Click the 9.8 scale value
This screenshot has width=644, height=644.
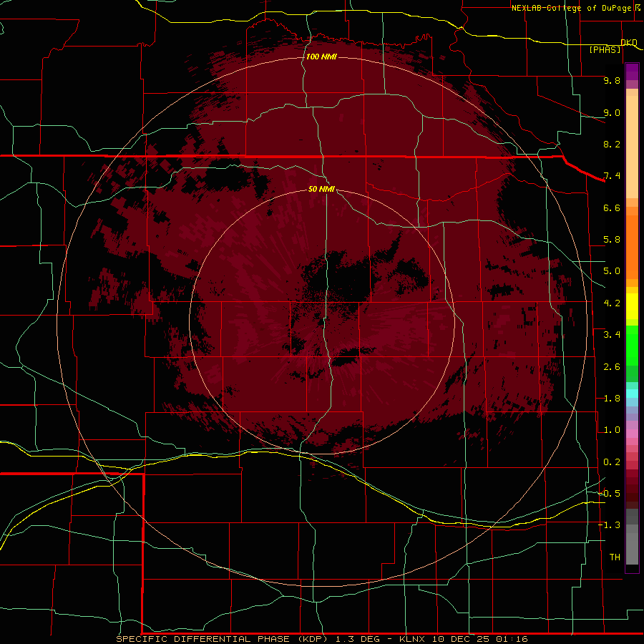(612, 80)
